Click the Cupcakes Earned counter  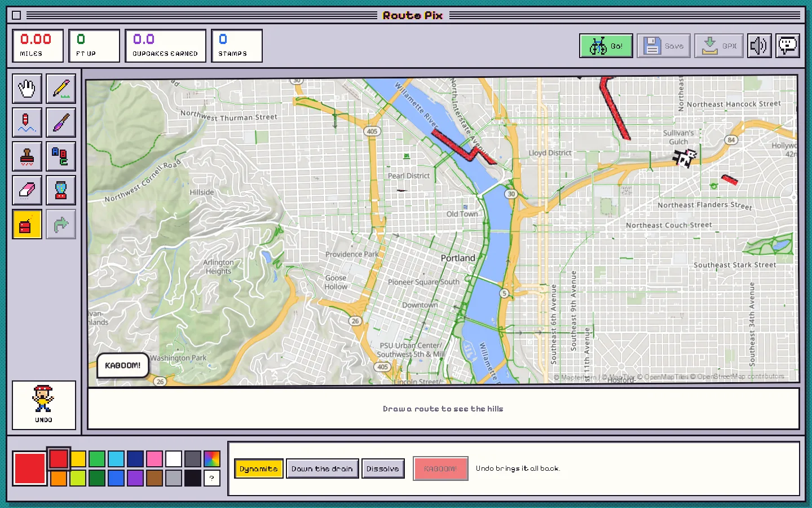tap(165, 46)
